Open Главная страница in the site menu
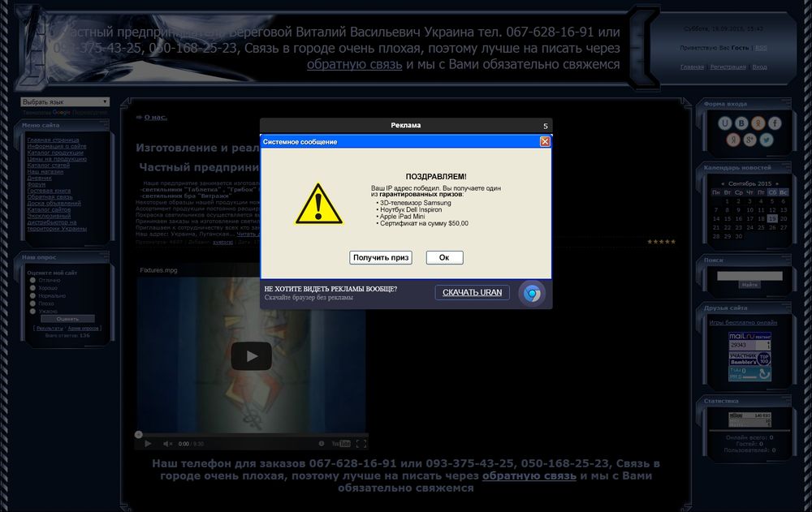This screenshot has width=812, height=512. coord(53,140)
